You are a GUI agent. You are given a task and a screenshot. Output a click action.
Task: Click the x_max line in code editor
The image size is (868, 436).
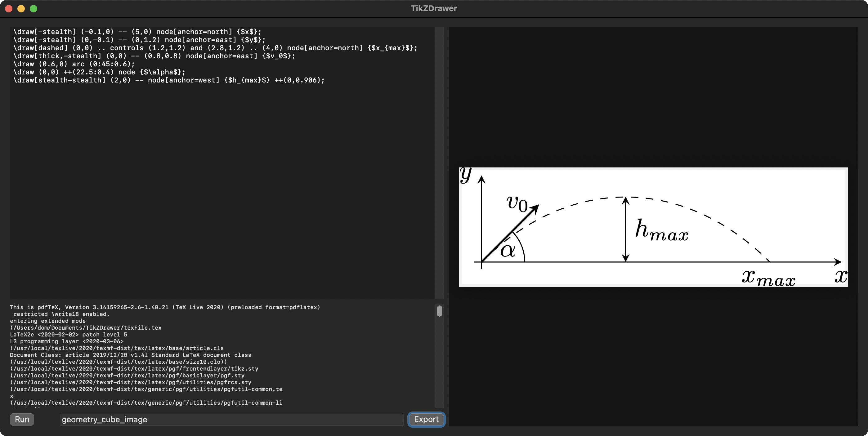coord(215,48)
